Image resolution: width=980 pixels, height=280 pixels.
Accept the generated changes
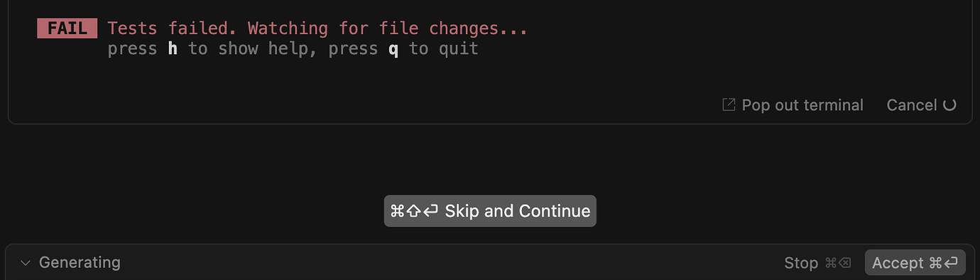point(915,263)
